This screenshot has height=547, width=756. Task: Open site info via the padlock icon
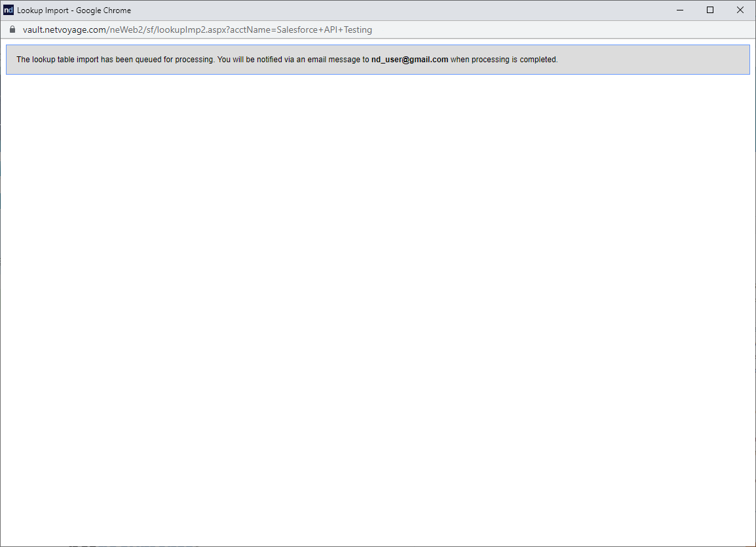coord(12,30)
